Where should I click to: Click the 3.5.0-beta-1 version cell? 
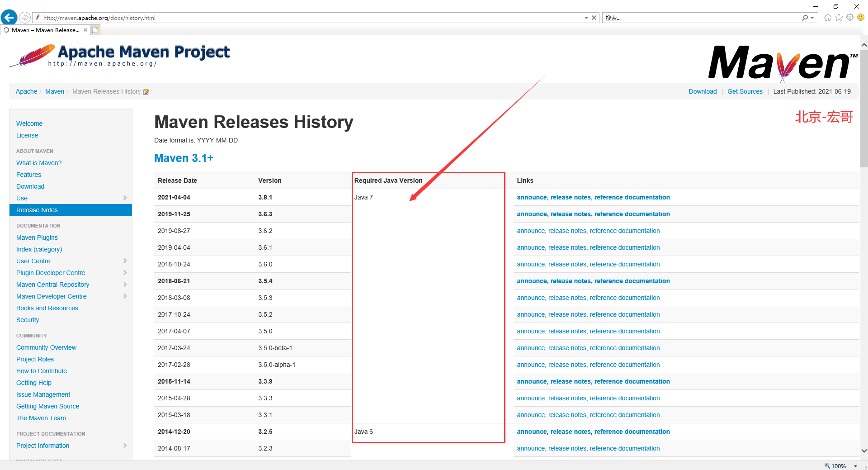275,348
